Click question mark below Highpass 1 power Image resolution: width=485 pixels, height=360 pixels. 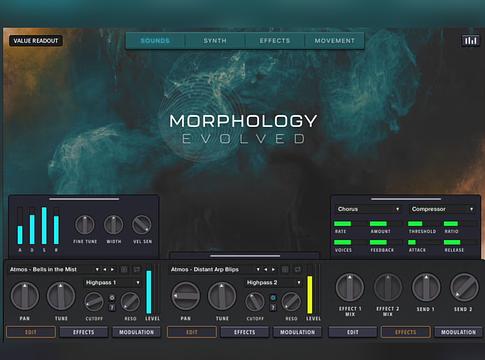click(x=112, y=307)
